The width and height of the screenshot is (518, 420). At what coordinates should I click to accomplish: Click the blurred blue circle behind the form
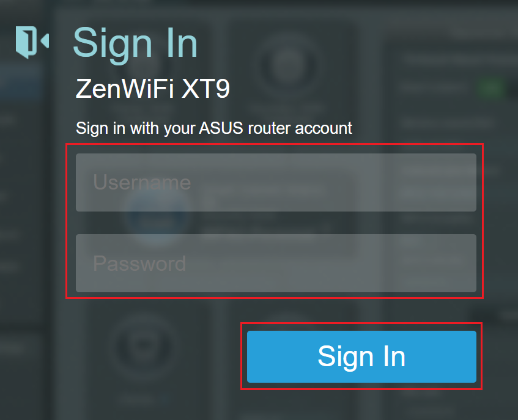pos(158,216)
